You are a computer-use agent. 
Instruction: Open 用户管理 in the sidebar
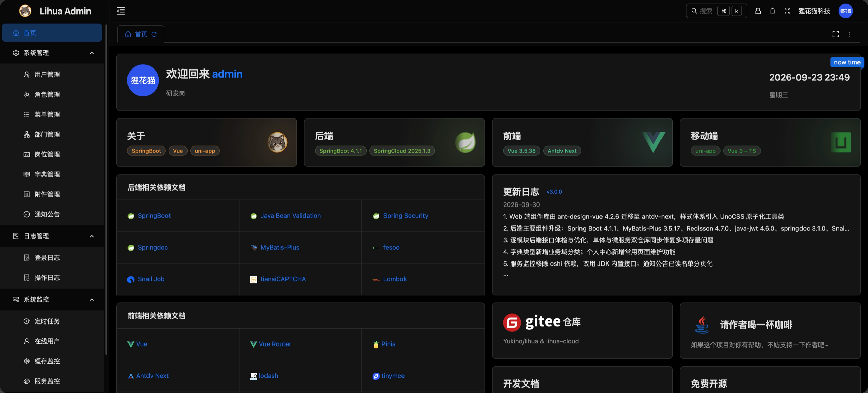click(x=52, y=74)
